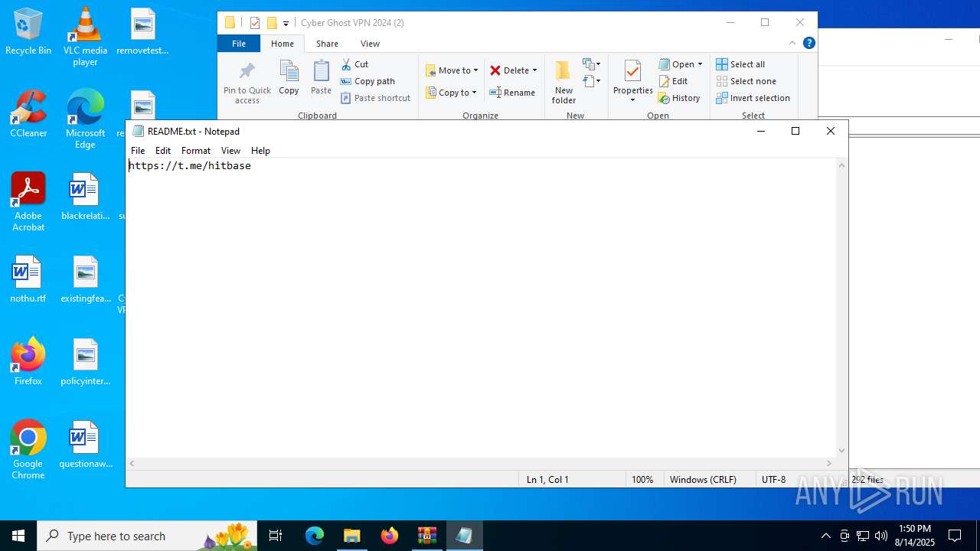Click the red Delete icon
This screenshot has height=551, width=980.
[x=495, y=70]
